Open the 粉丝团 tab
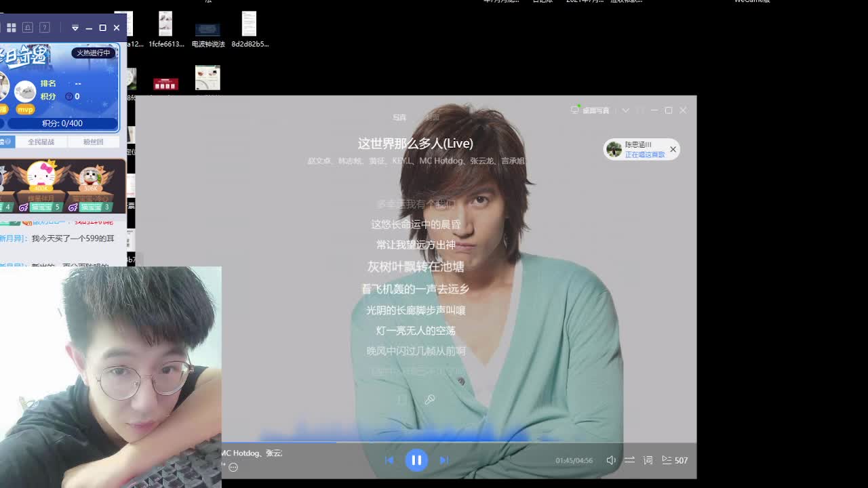The width and height of the screenshot is (868, 488). [93, 142]
